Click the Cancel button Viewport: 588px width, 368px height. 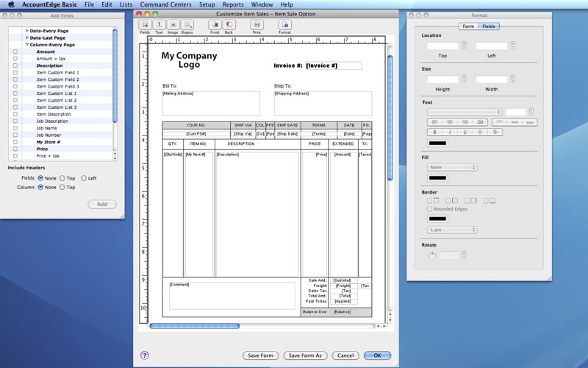345,355
